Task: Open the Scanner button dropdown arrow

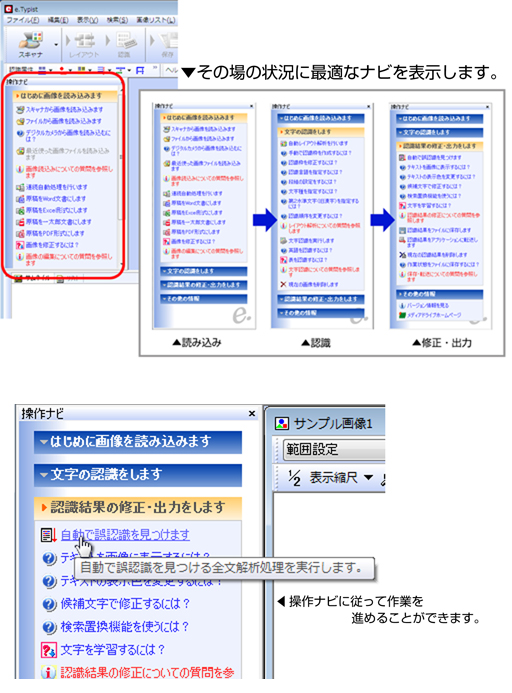Action: click(x=56, y=44)
